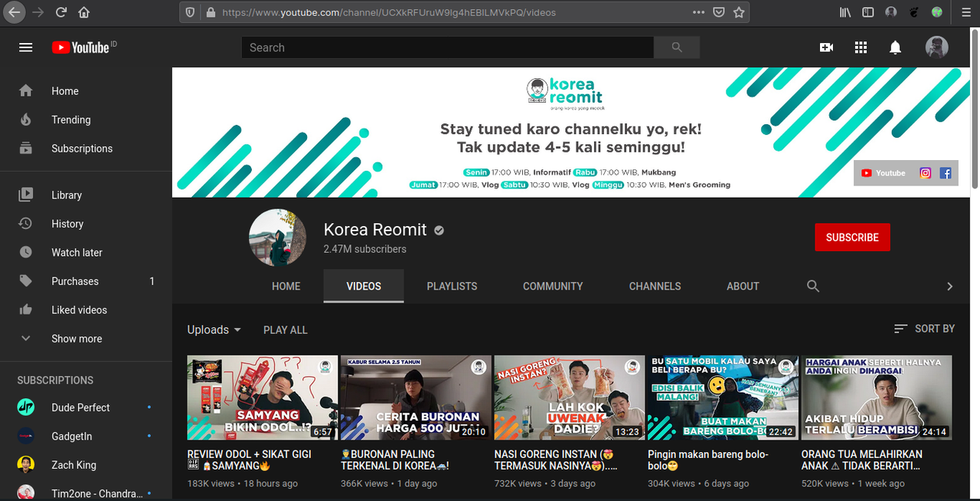Open the CERITA BURONAN video thumbnail
Viewport: 980px width, 501px height.
coord(416,398)
